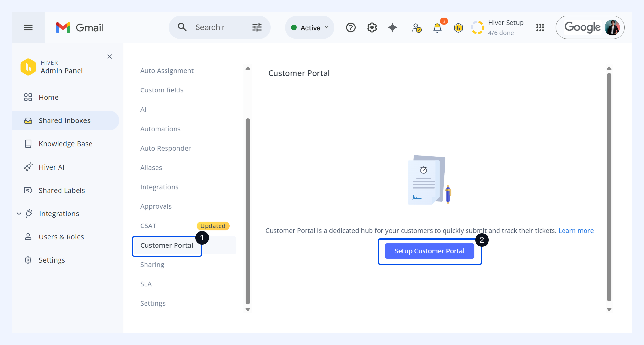The image size is (644, 345).
Task: Click the Hiver Setup progress ring
Action: [478, 27]
